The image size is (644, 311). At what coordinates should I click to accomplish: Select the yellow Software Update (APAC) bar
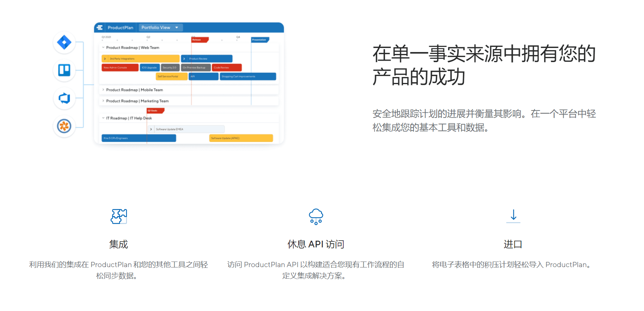(x=241, y=138)
